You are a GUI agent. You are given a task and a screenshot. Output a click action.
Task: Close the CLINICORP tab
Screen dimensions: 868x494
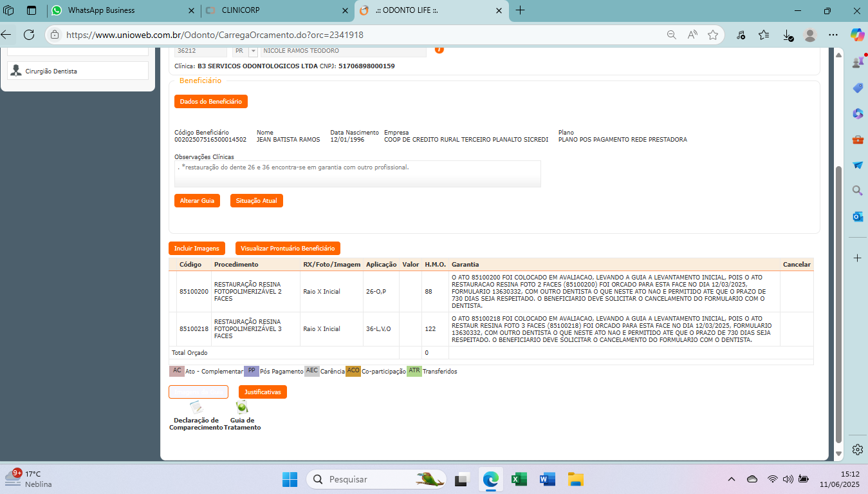pos(344,10)
